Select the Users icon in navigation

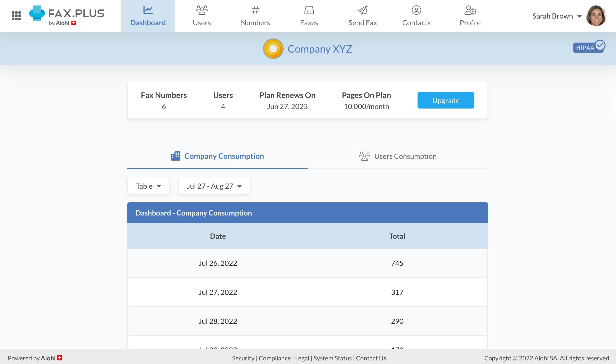pos(202,10)
